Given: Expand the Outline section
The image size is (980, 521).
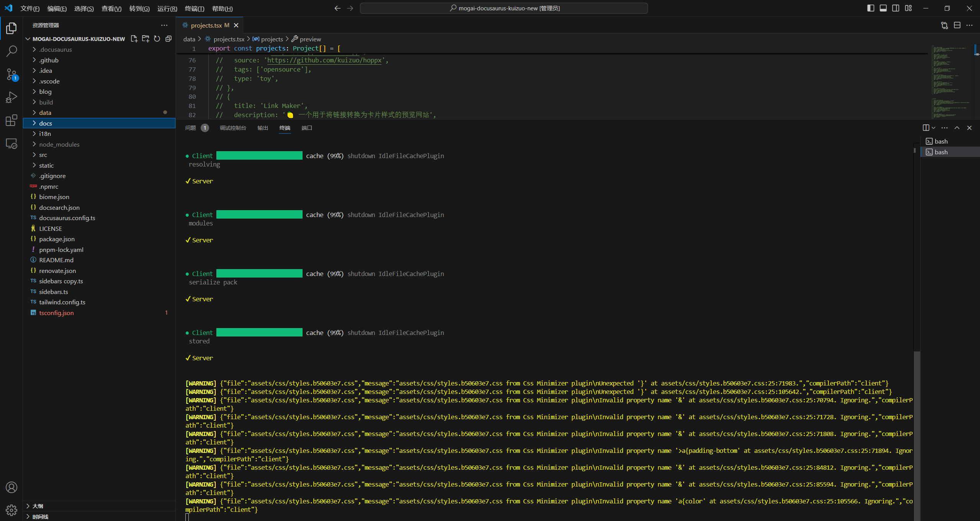Looking at the screenshot, I should (99, 506).
